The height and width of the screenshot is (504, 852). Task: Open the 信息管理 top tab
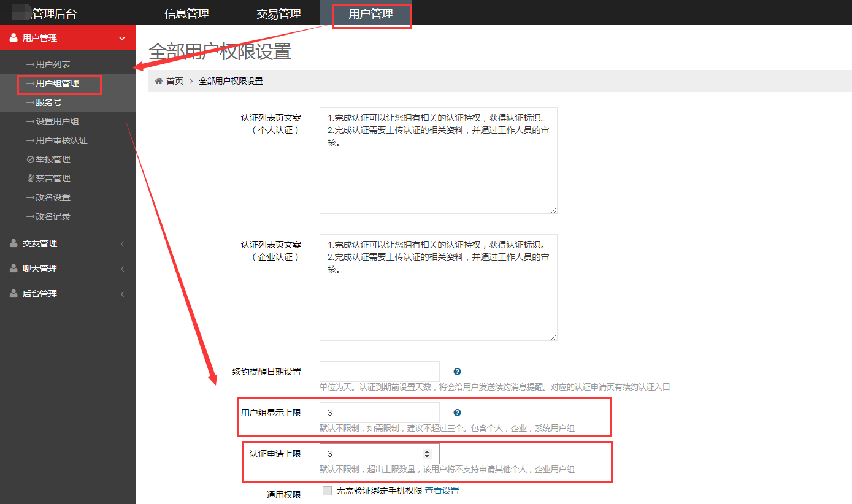tap(186, 13)
